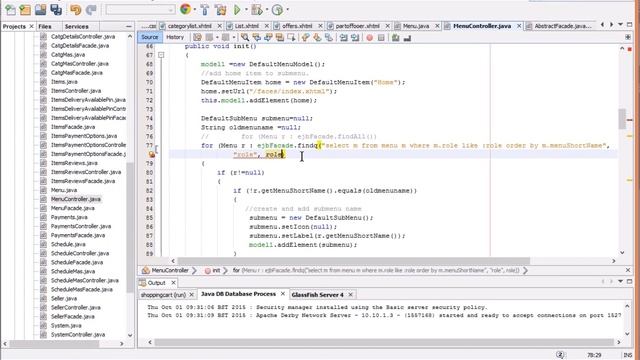Select SellerController.java in the project tree
Image resolution: width=640 pixels, height=360 pixels.
[76, 307]
